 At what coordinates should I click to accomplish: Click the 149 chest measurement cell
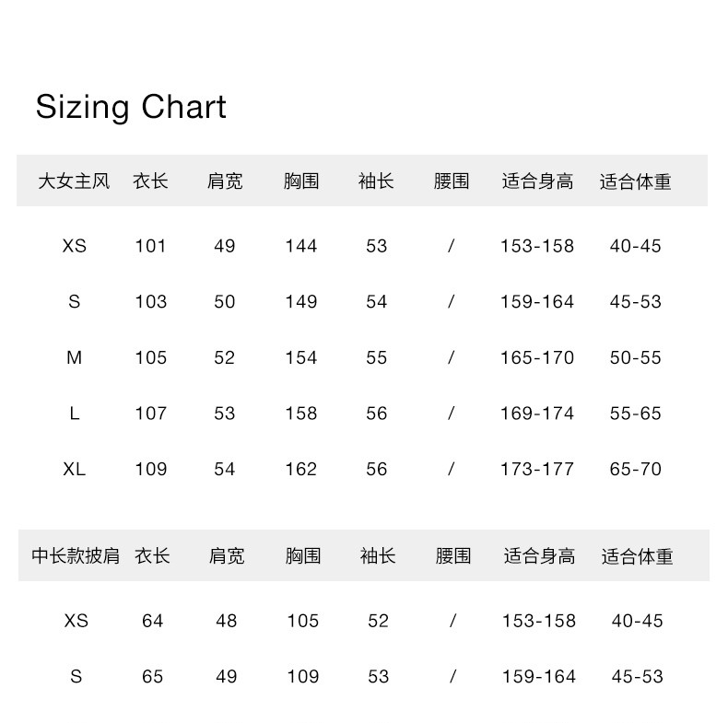[x=300, y=302]
